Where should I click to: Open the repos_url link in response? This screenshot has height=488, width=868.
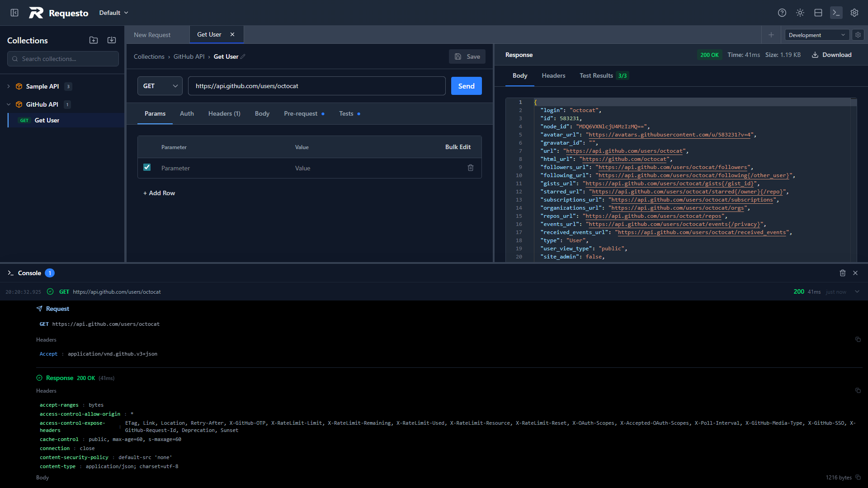(654, 216)
